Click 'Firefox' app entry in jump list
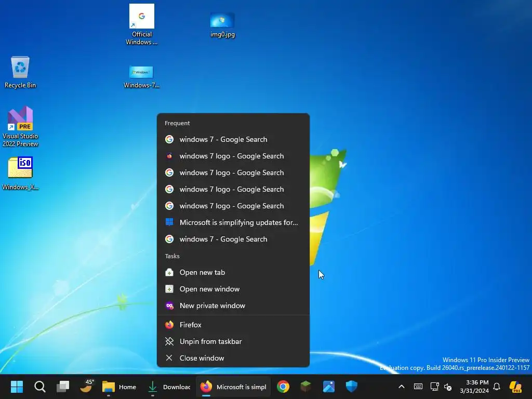The image size is (532, 399). click(233, 325)
